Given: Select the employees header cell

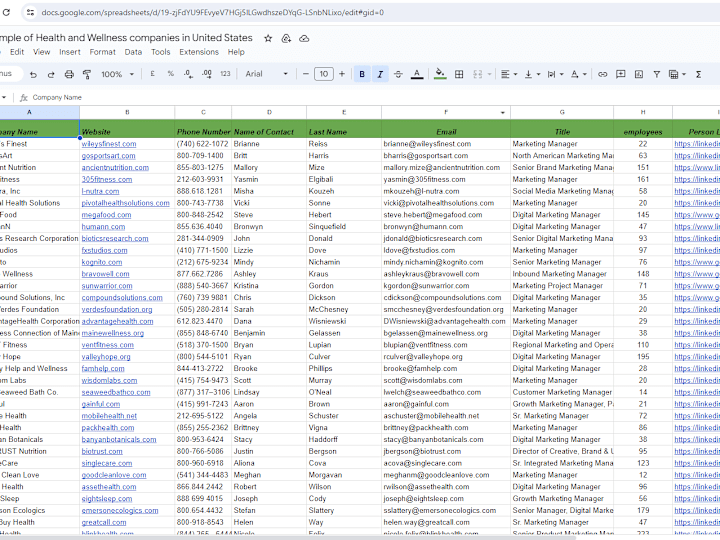Looking at the screenshot, I should tap(643, 129).
